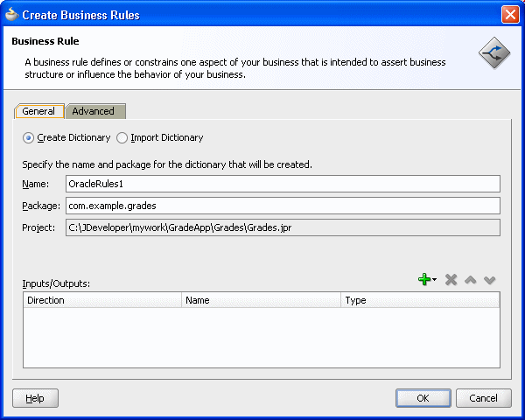The height and width of the screenshot is (420, 525).
Task: Open the add dropdown arrow beside plus icon
Action: (x=434, y=279)
